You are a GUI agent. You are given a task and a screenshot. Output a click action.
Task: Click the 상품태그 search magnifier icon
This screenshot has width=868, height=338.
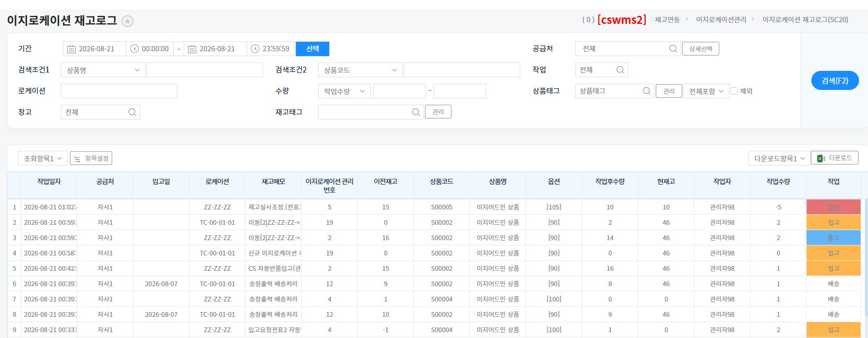[x=647, y=91]
